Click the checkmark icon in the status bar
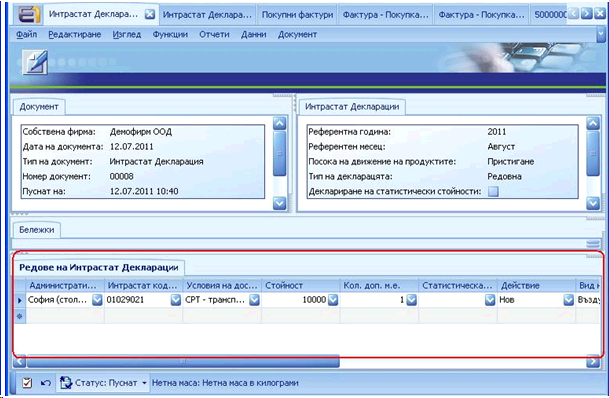 click(x=27, y=383)
